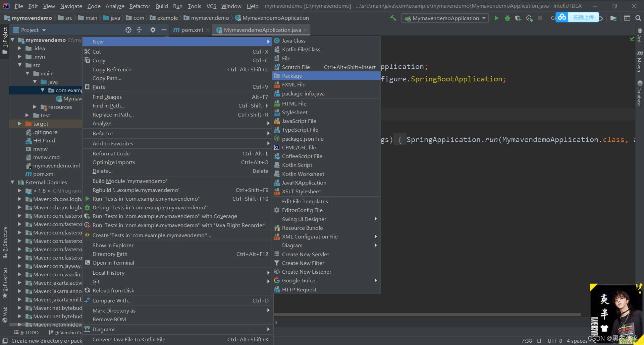Select Reformat Code in context menu
The height and width of the screenshot is (345, 644).
point(177,153)
